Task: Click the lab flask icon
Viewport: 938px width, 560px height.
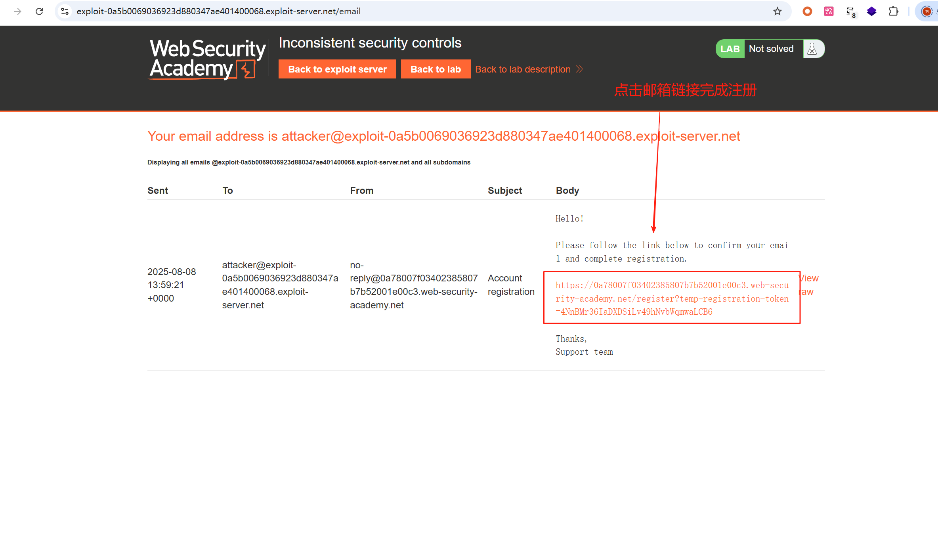Action: point(812,49)
